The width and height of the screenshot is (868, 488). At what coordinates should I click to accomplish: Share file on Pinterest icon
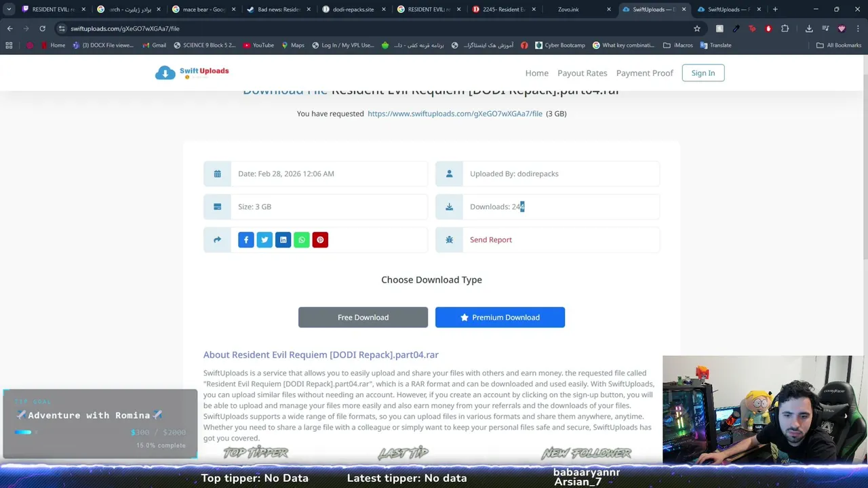click(320, 240)
